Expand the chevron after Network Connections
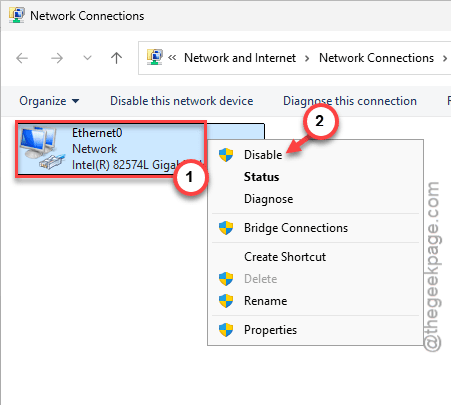 pyautogui.click(x=445, y=59)
